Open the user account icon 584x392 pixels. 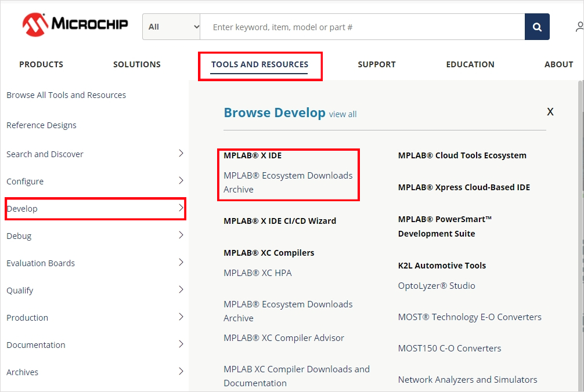tap(579, 27)
